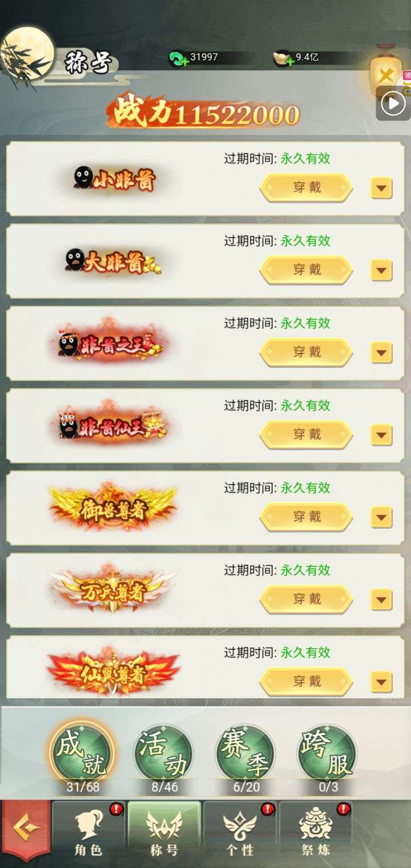Wear the 大韭菜 title with 穿戴

[x=307, y=270]
